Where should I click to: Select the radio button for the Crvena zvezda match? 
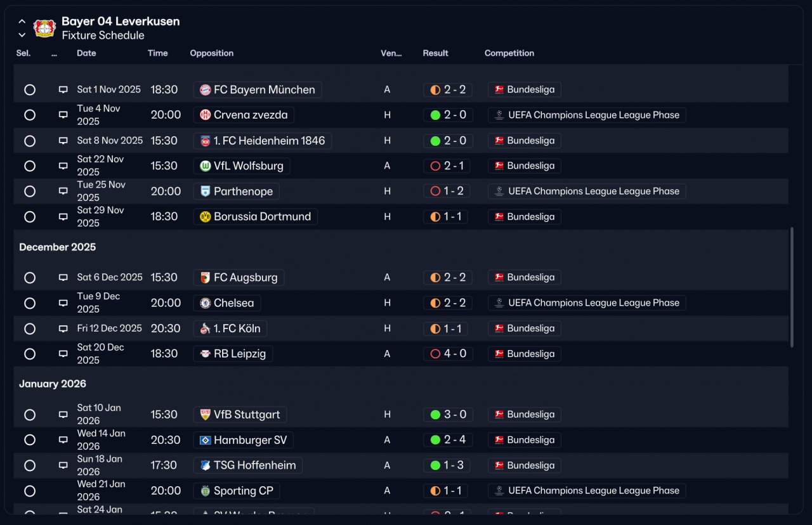coord(30,115)
